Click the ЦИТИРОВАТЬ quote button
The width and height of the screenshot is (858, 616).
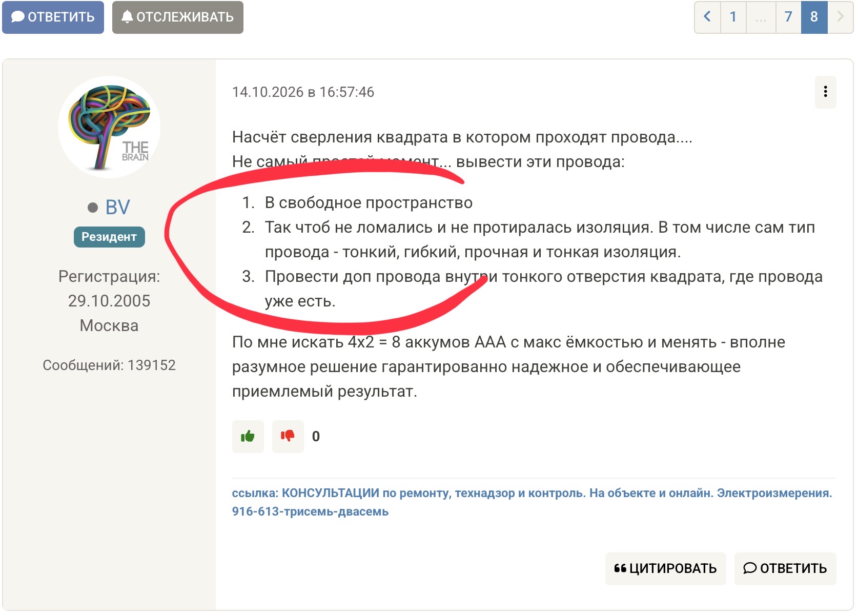coord(665,568)
